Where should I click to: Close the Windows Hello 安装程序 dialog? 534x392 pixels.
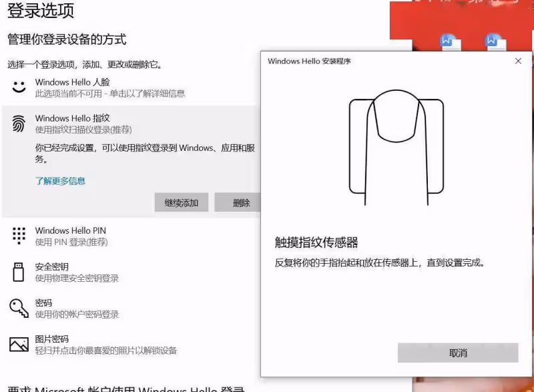pyautogui.click(x=518, y=61)
